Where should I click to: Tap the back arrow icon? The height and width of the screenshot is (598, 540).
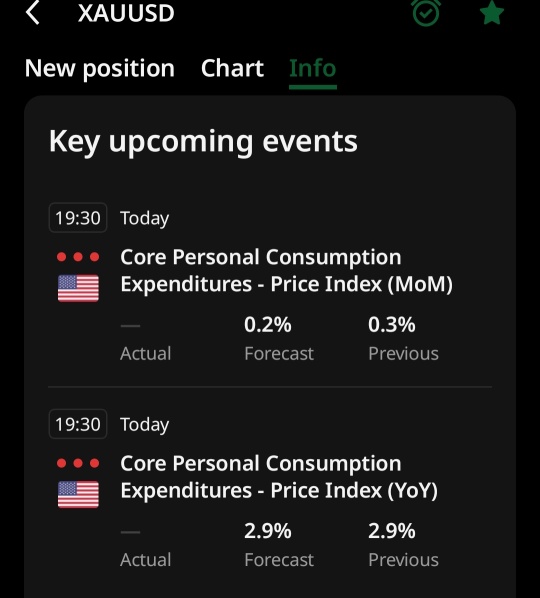pyautogui.click(x=32, y=12)
